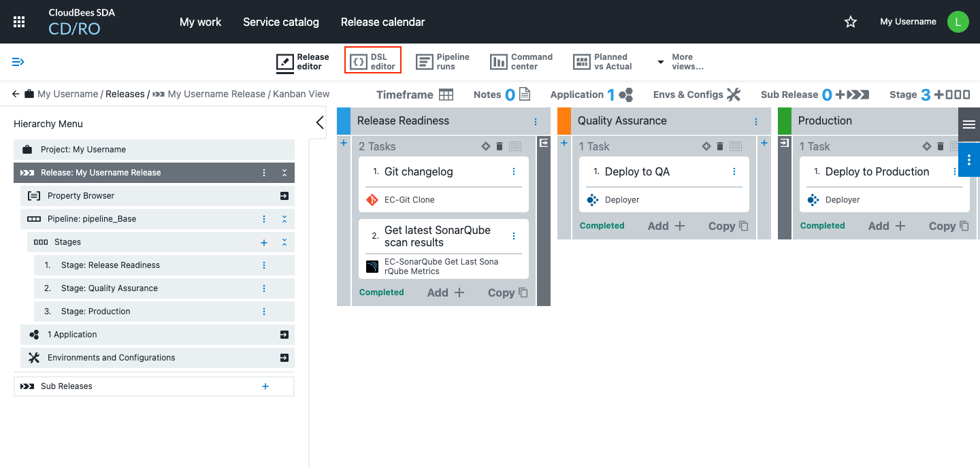Go to My work
The image size is (980, 470).
coord(200,22)
